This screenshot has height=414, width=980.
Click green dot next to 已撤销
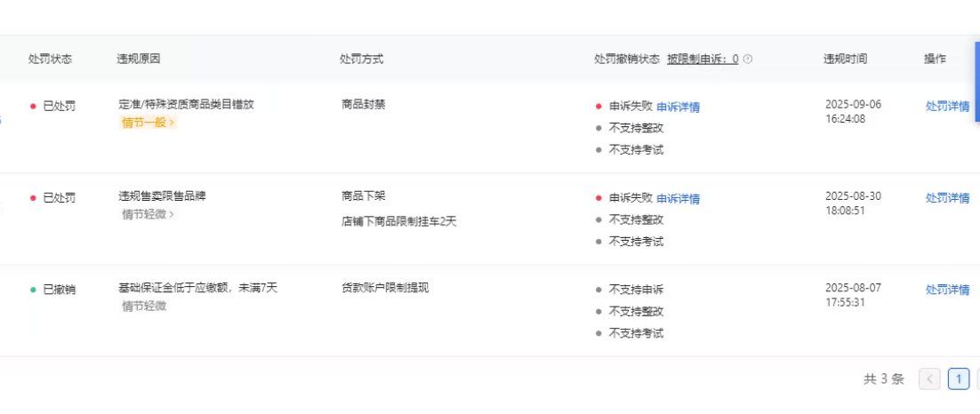[33, 290]
